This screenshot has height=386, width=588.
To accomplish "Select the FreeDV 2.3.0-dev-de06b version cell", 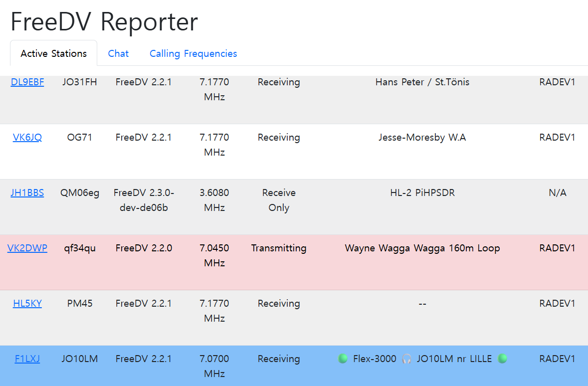I will [x=144, y=200].
